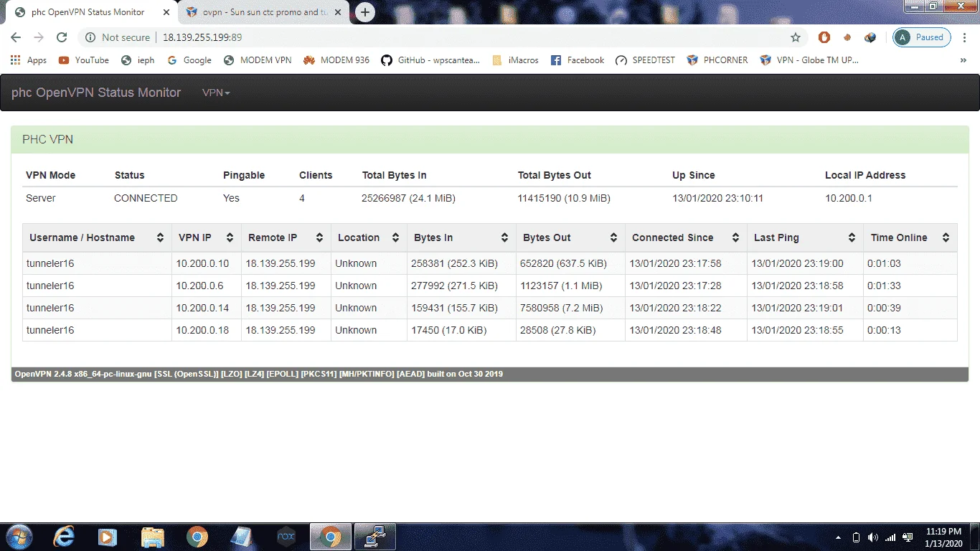The height and width of the screenshot is (551, 980).
Task: Click taskbar clock showing 11:19 PM
Action: pos(943,537)
